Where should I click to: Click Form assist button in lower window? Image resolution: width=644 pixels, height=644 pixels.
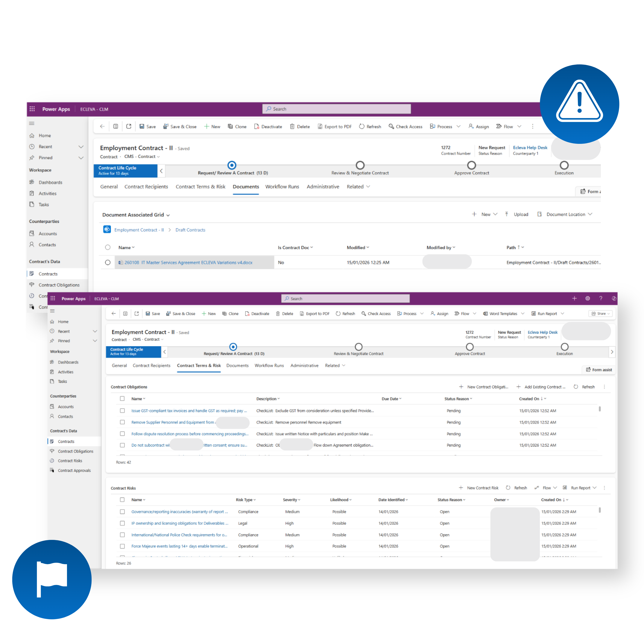(x=599, y=370)
